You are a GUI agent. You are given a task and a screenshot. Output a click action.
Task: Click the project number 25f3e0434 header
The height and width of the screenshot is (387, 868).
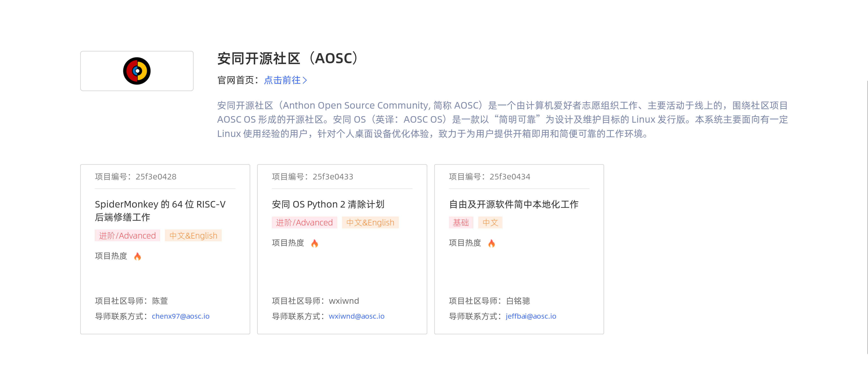(489, 177)
